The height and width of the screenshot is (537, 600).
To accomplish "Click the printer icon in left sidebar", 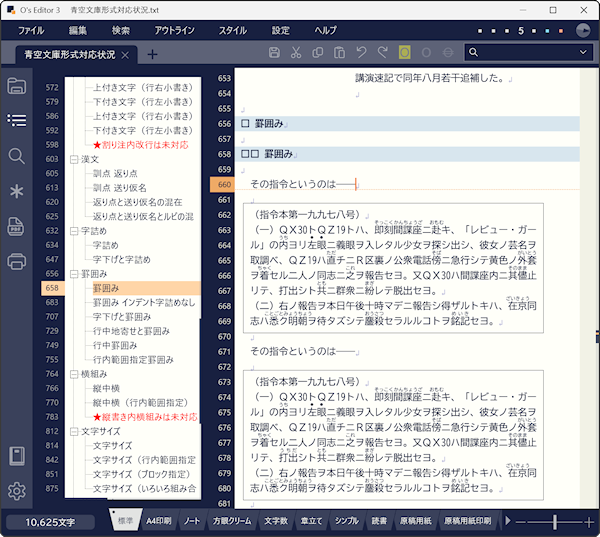I will [16, 262].
